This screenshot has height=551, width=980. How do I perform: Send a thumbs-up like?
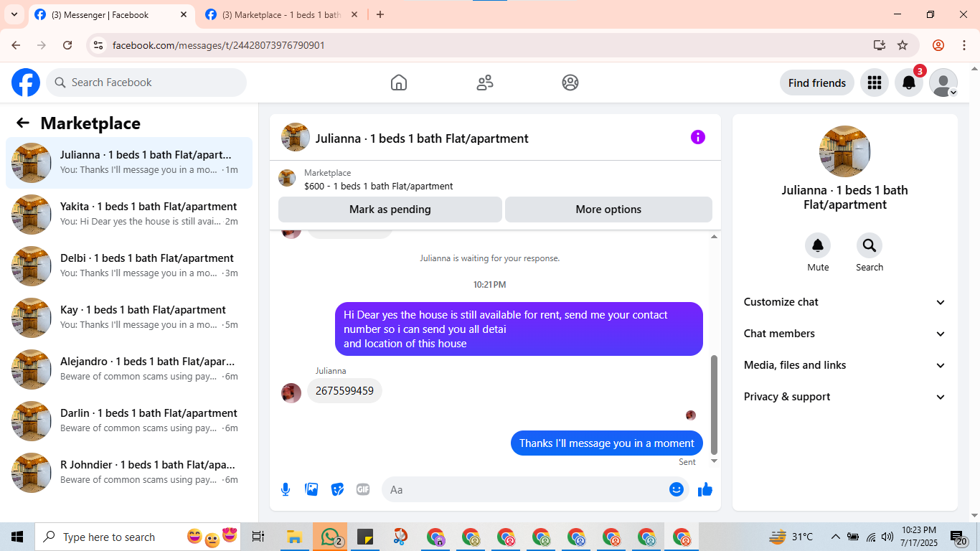705,489
